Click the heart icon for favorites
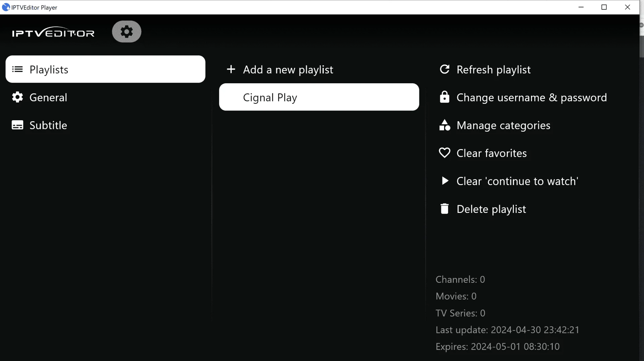This screenshot has width=644, height=361. (444, 153)
